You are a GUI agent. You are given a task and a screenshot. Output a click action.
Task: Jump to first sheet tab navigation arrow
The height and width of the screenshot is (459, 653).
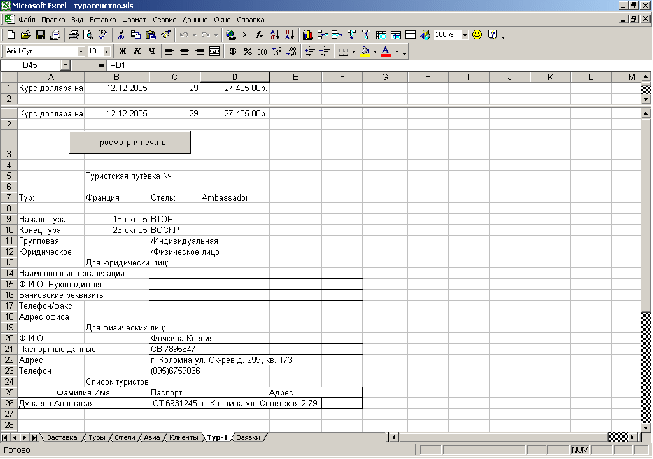[5, 438]
